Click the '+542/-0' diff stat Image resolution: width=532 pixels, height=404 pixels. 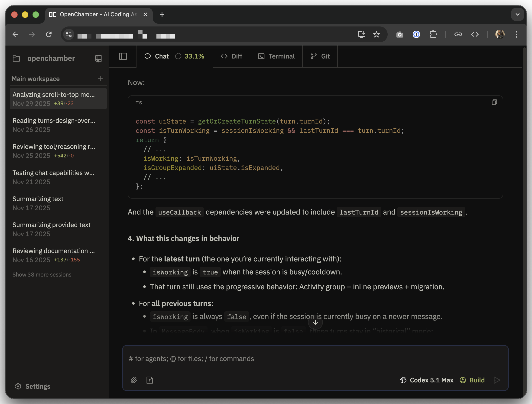64,156
